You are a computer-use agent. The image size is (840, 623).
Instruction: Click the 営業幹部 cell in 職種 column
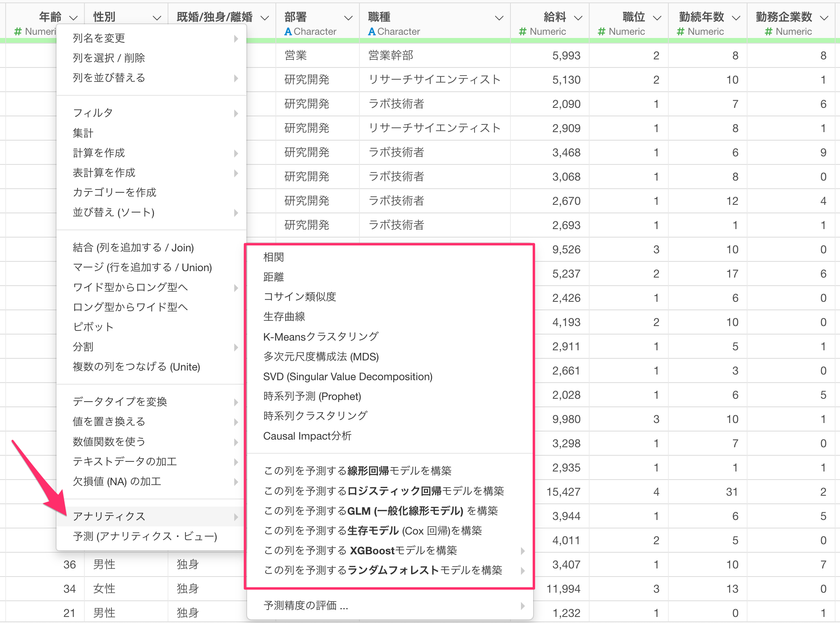pyautogui.click(x=391, y=55)
